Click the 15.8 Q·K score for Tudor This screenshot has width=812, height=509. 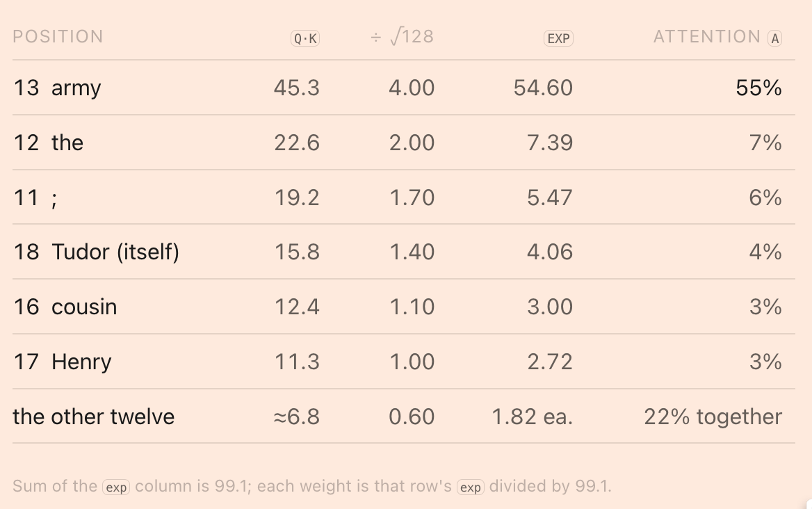tap(297, 252)
